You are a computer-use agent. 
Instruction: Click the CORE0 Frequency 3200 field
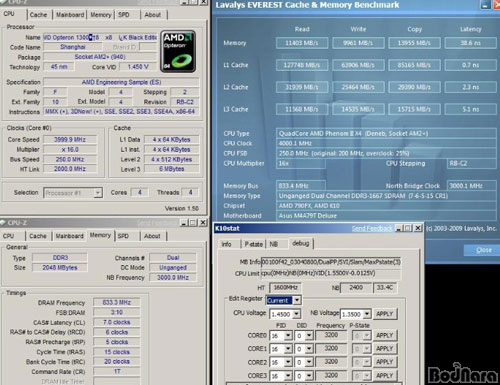tap(331, 335)
